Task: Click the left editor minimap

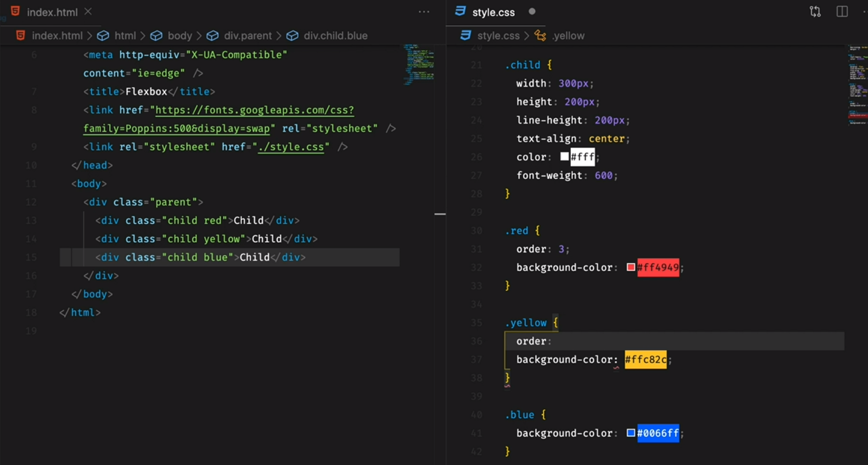Action: click(418, 65)
